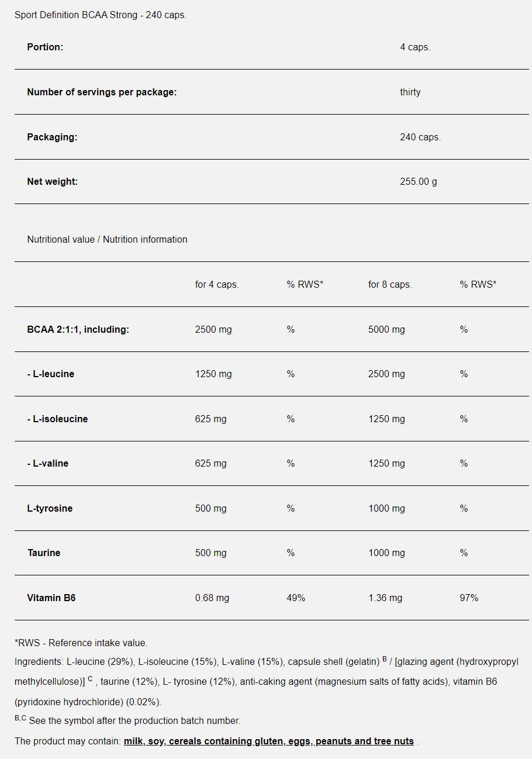Click the "for 8 caps." column header

click(390, 284)
